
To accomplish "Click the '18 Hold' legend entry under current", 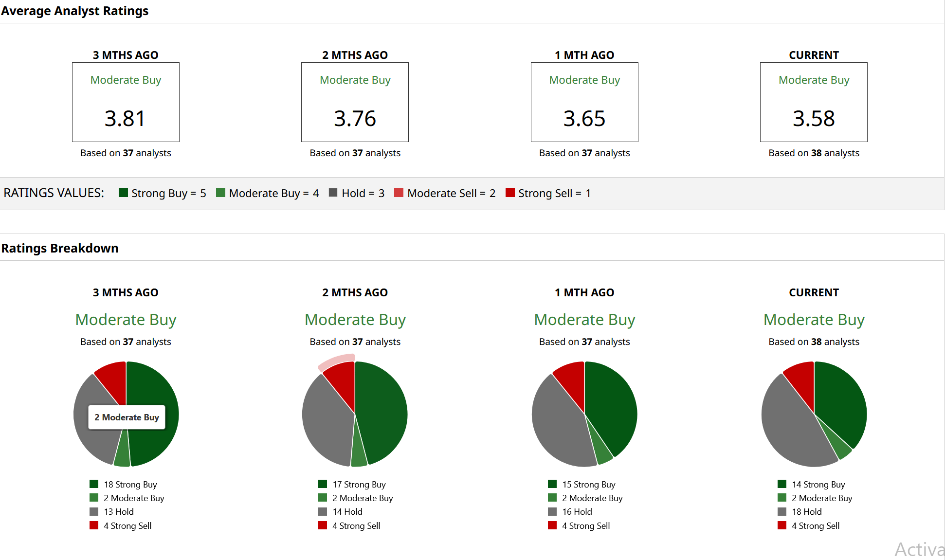I will pos(806,512).
